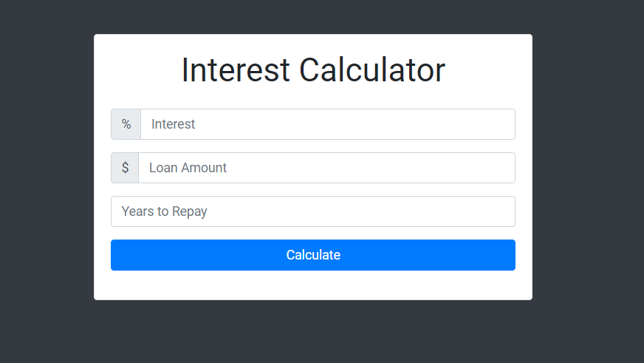Click the dollar sign addon
The width and height of the screenshot is (644, 363).
[x=125, y=168]
